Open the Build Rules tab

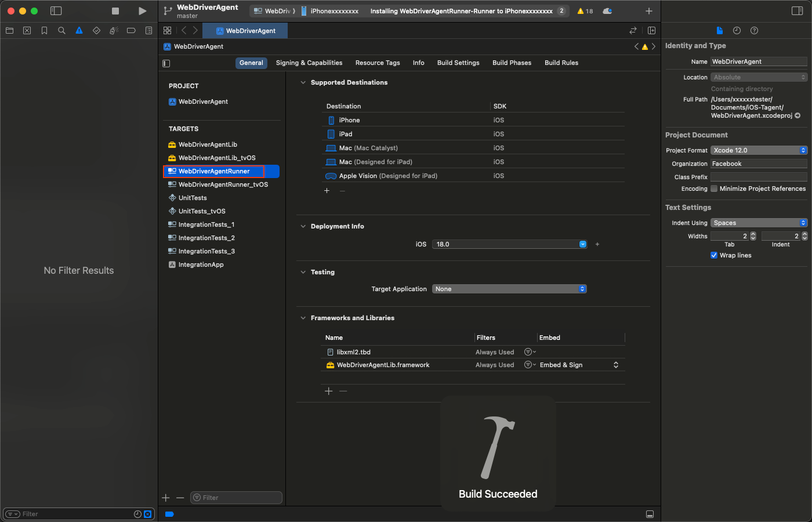(x=561, y=63)
